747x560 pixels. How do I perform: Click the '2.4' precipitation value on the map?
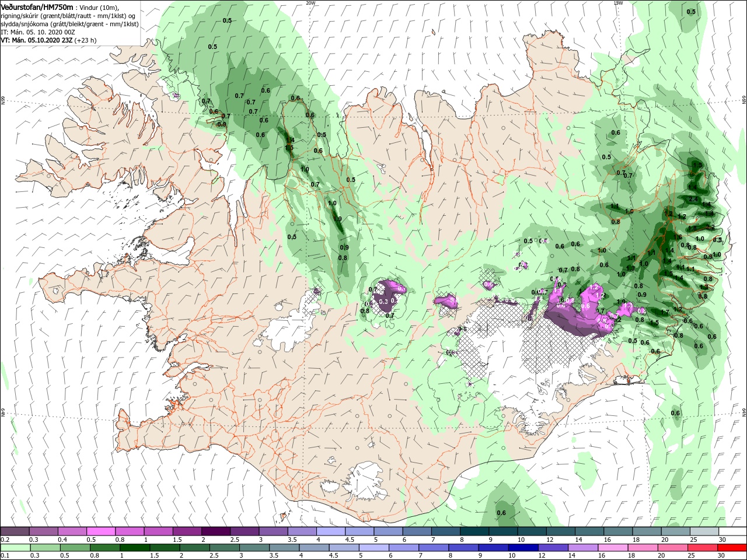tap(693, 199)
